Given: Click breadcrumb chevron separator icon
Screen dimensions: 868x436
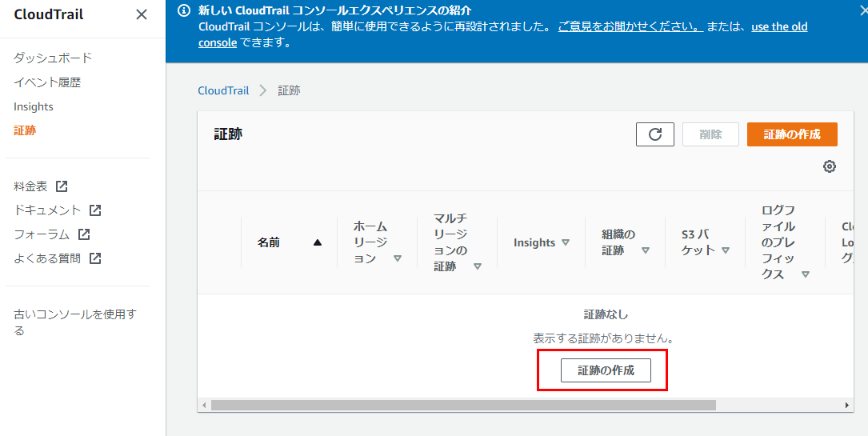Looking at the screenshot, I should (x=263, y=90).
